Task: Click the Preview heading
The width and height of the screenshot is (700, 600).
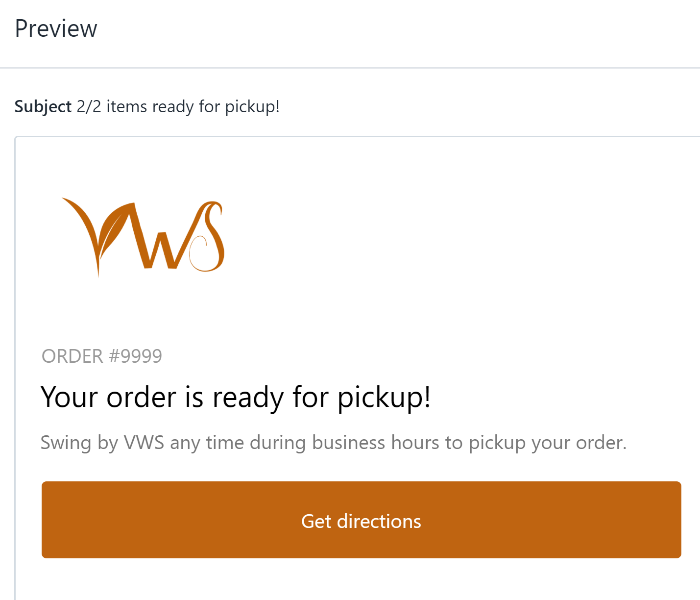Action: [x=56, y=28]
